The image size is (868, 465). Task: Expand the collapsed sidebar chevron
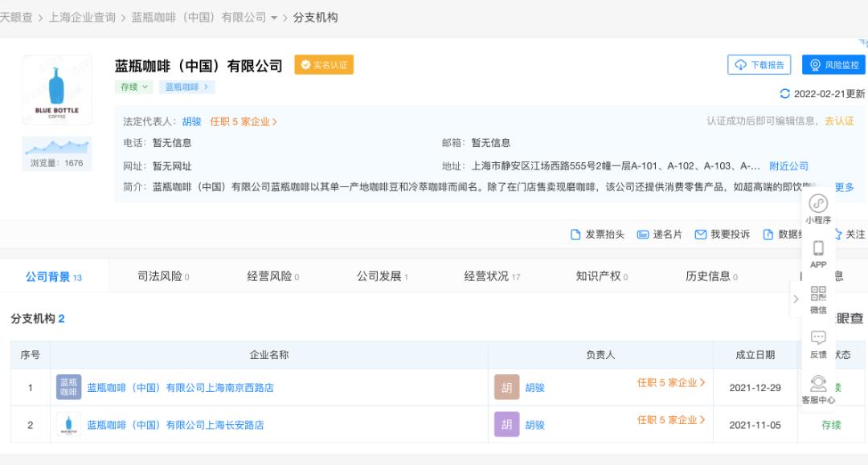795,298
